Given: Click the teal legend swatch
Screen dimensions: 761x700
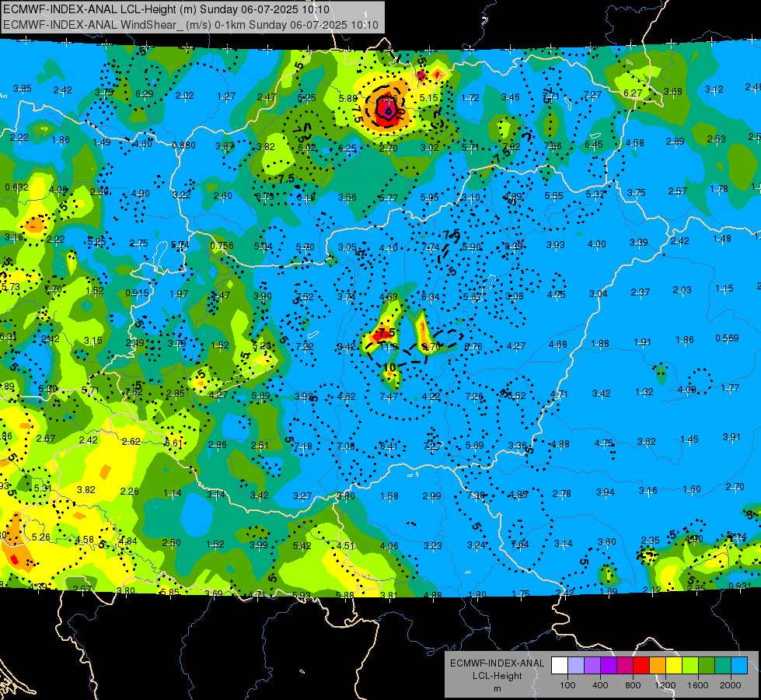Looking at the screenshot, I should (723, 666).
